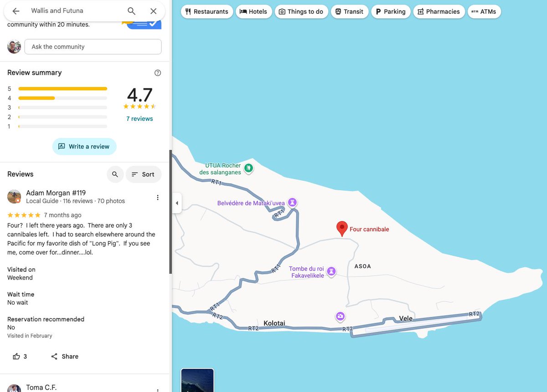The image size is (547, 392).
Task: Click the user avatar beside Ask the community
Action: 14,46
